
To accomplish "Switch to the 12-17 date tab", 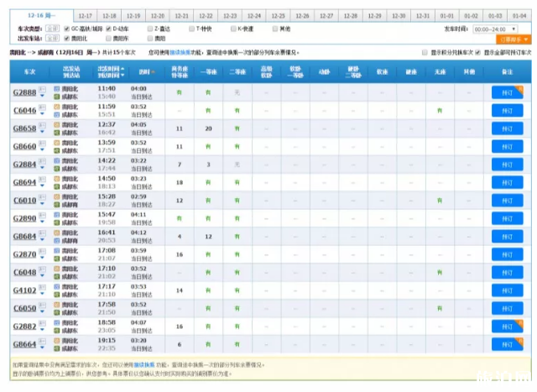I will click(x=86, y=16).
